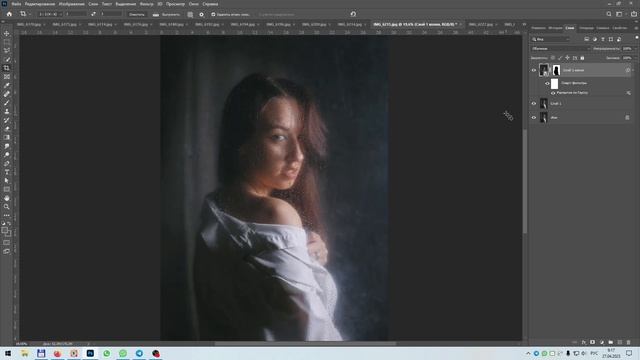This screenshot has height=360, width=640.
Task: Select the Rectangle shape tool
Action: point(7,189)
